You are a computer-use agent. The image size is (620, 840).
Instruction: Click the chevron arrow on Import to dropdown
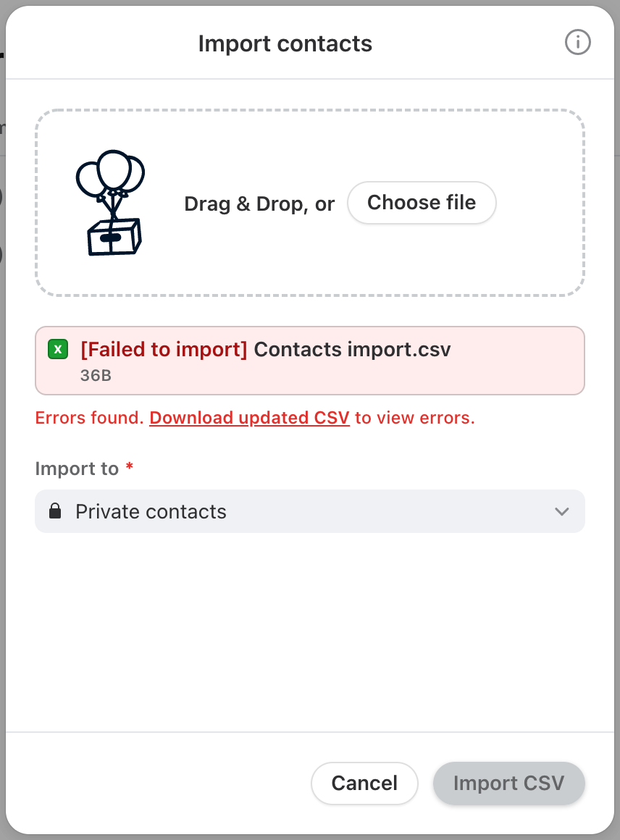(x=561, y=512)
